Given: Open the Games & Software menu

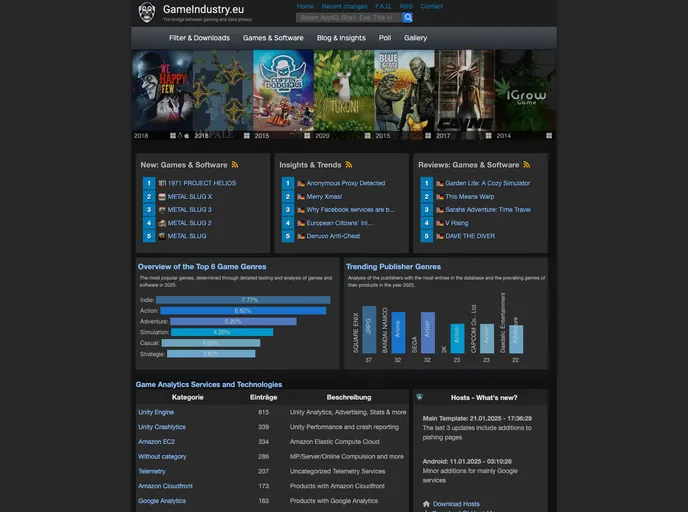Looking at the screenshot, I should point(273,38).
